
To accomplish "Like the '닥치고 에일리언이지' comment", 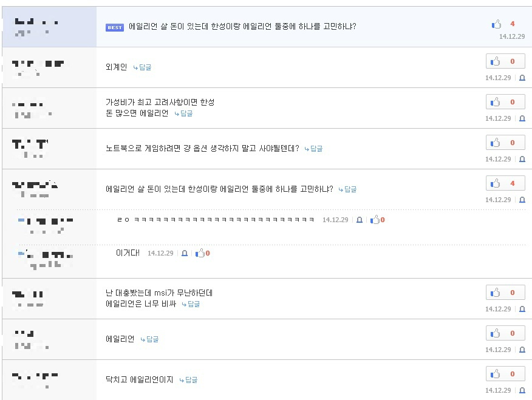I will pyautogui.click(x=505, y=374).
